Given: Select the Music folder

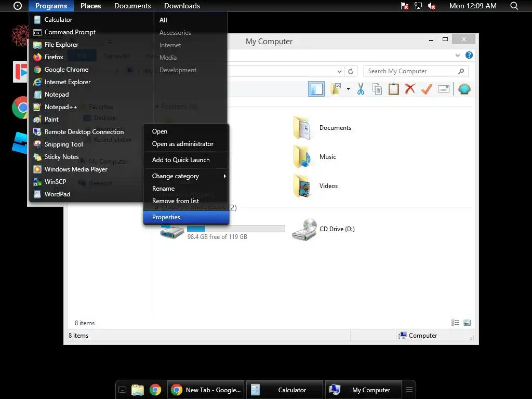Looking at the screenshot, I should 314,157.
